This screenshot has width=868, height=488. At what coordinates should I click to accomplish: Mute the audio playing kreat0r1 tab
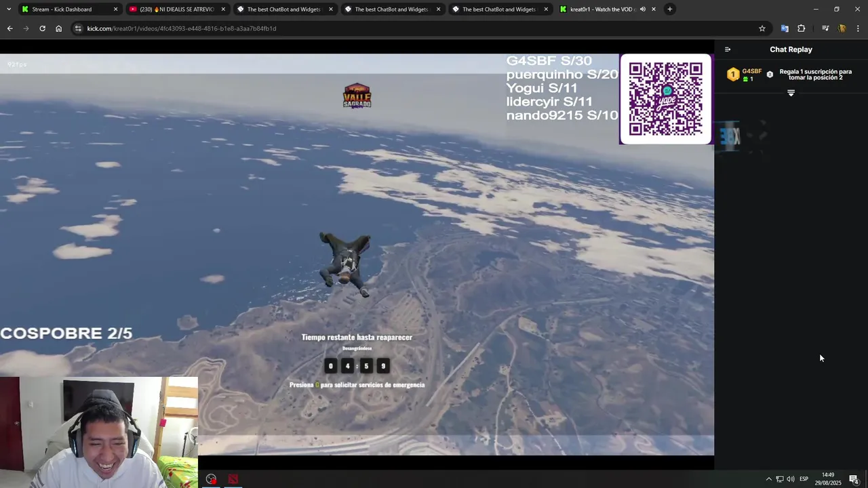tap(642, 9)
